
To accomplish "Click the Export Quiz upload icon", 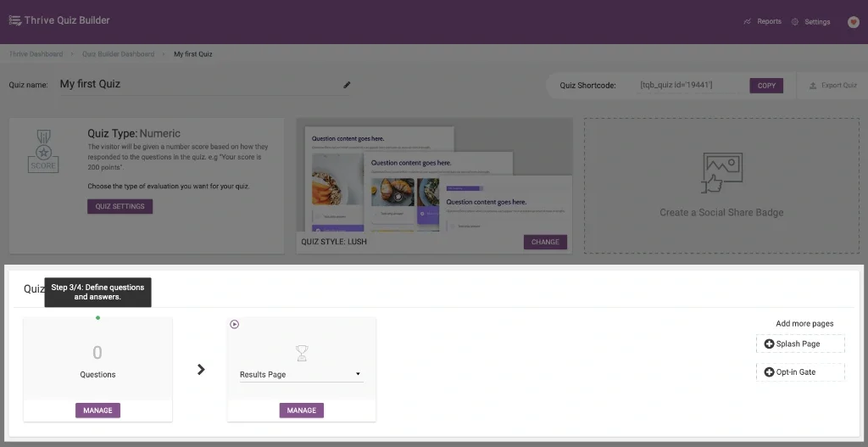I will point(813,86).
